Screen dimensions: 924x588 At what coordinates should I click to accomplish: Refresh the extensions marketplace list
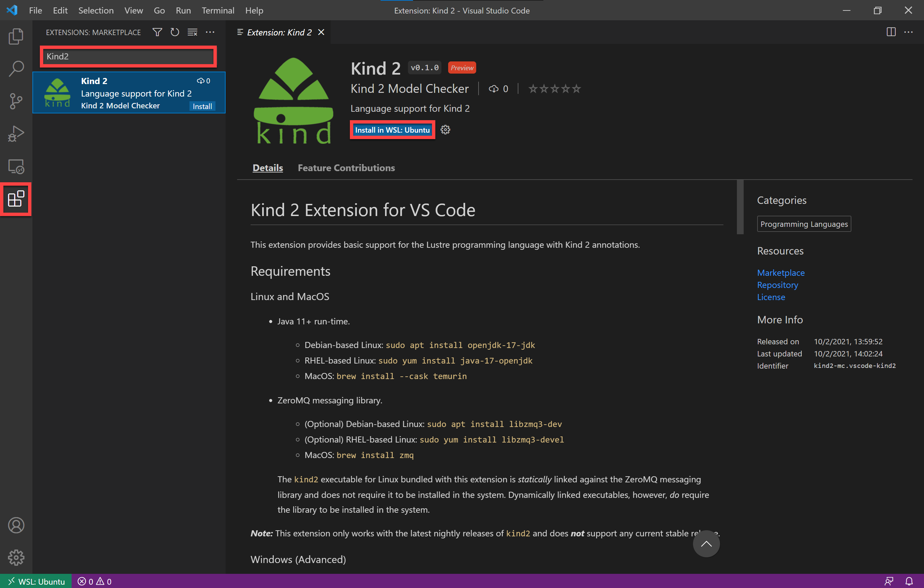click(175, 32)
